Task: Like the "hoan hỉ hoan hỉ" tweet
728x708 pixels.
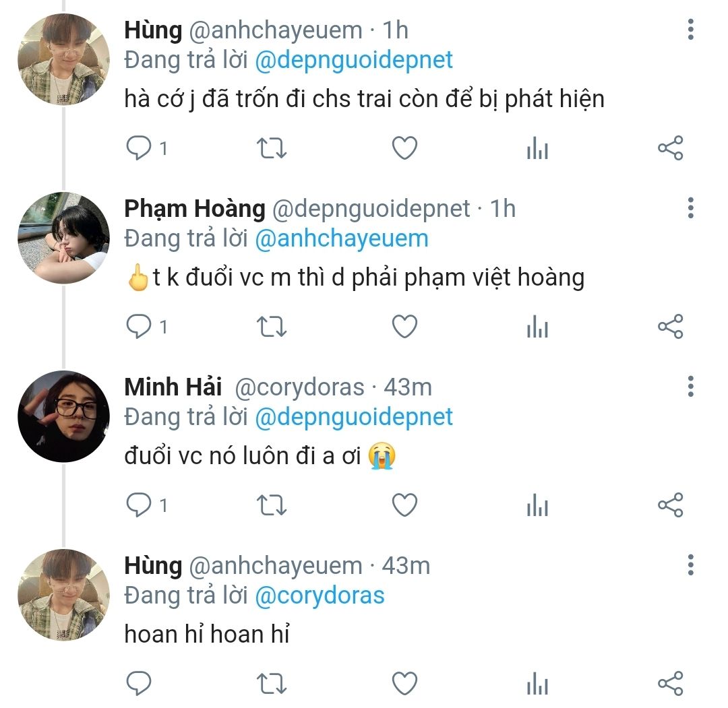Action: tap(404, 683)
